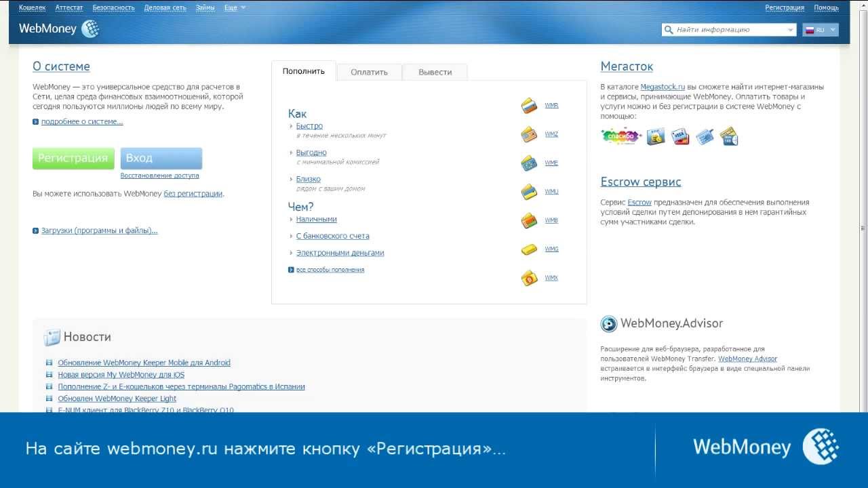Open the 'Megastock.ru' link
The height and width of the screenshot is (488, 868).
[x=663, y=87]
